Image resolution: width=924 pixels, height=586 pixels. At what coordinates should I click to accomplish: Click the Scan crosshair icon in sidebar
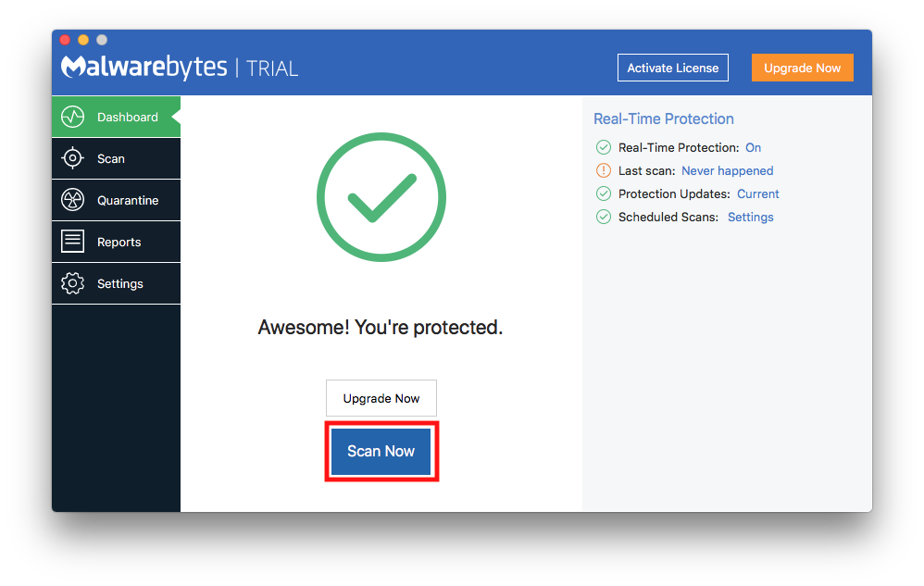[72, 157]
